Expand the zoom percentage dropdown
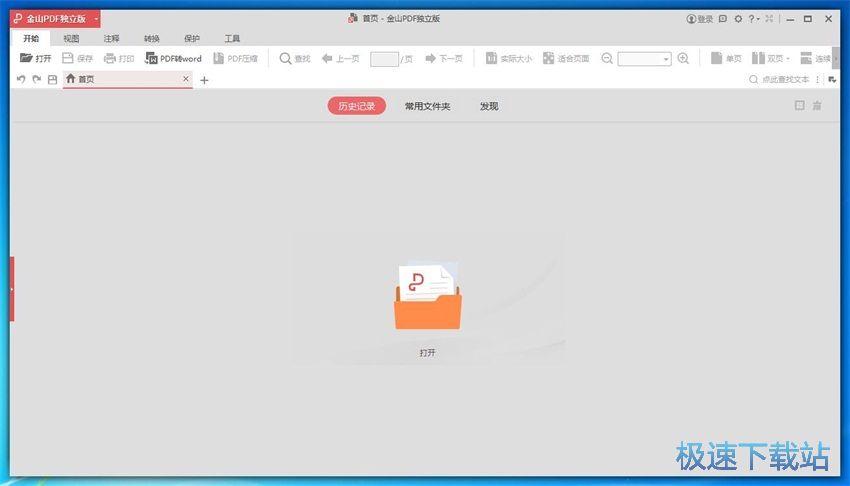This screenshot has height=486, width=850. pyautogui.click(x=666, y=59)
